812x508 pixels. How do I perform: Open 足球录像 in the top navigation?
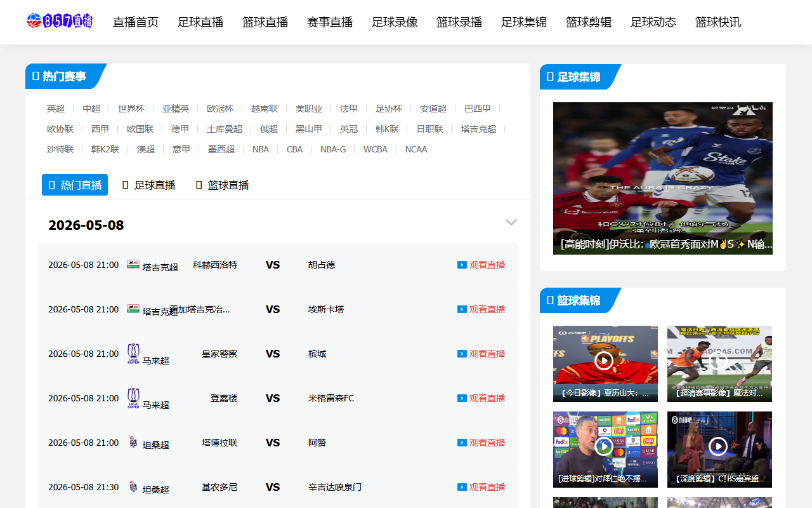pyautogui.click(x=395, y=22)
